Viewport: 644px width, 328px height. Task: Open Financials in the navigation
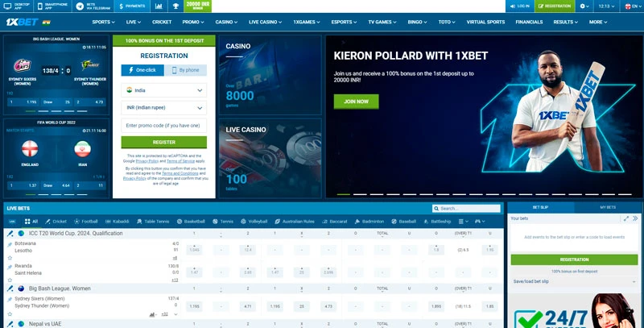click(x=529, y=23)
